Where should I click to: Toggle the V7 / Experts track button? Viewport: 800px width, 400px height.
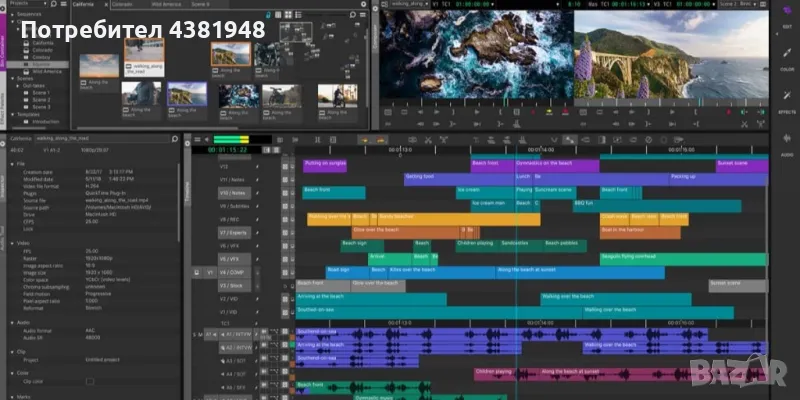[232, 232]
